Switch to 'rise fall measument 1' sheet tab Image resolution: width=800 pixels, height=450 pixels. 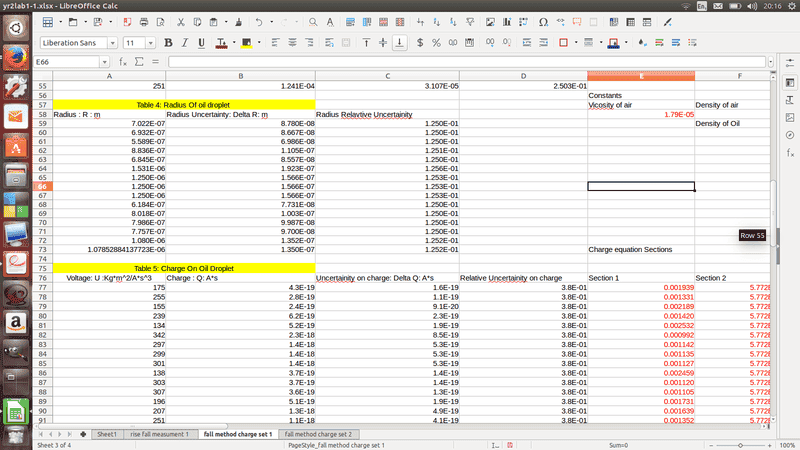[x=159, y=434]
